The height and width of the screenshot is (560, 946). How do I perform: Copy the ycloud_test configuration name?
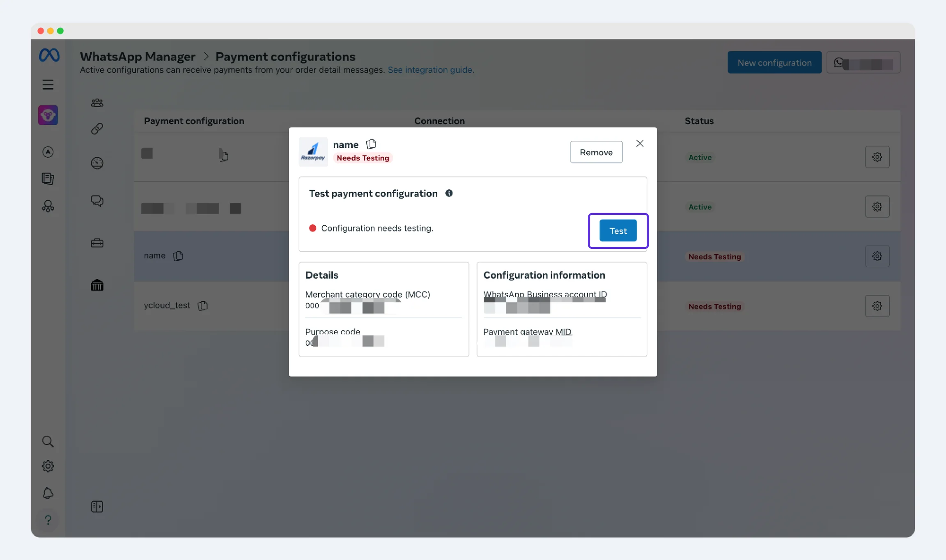tap(203, 305)
